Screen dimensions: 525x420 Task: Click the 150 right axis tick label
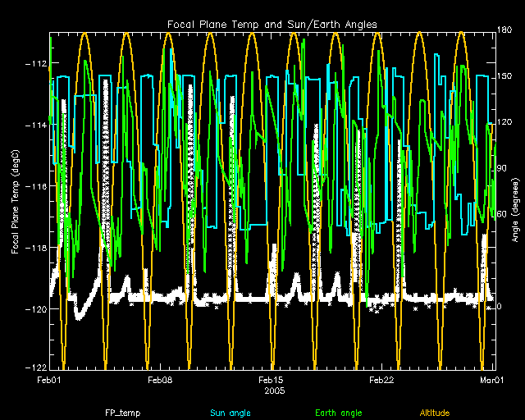504,76
